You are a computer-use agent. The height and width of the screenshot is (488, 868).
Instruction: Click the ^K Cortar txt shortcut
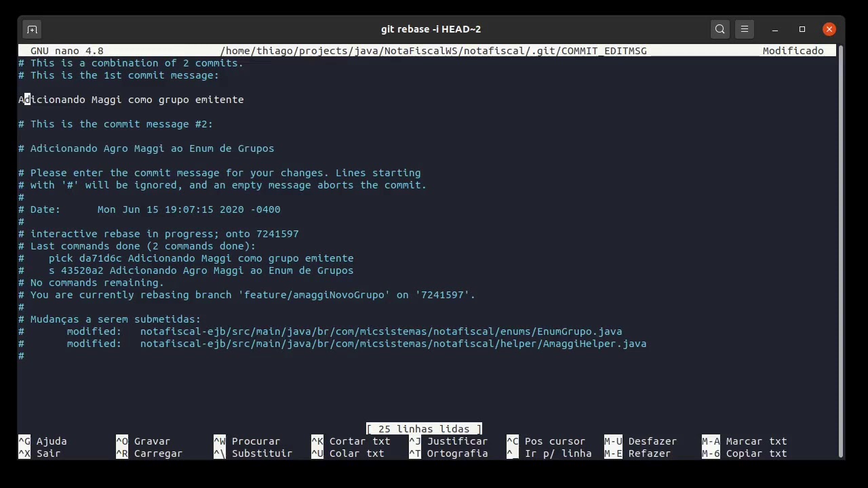351,441
